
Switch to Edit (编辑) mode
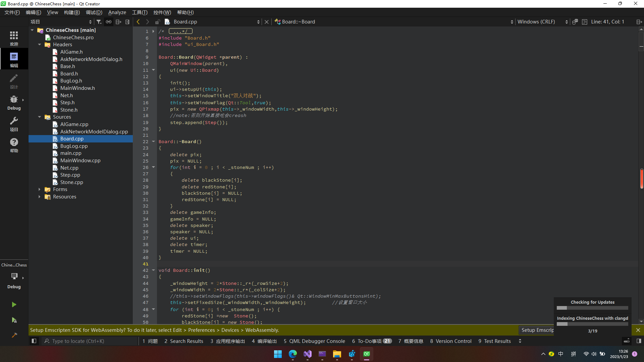(x=14, y=60)
